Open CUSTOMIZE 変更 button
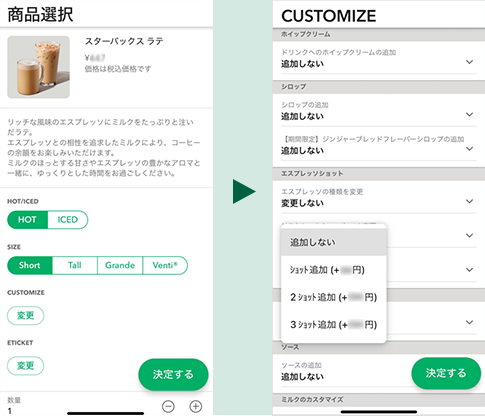The width and height of the screenshot is (485, 416). pyautogui.click(x=26, y=315)
